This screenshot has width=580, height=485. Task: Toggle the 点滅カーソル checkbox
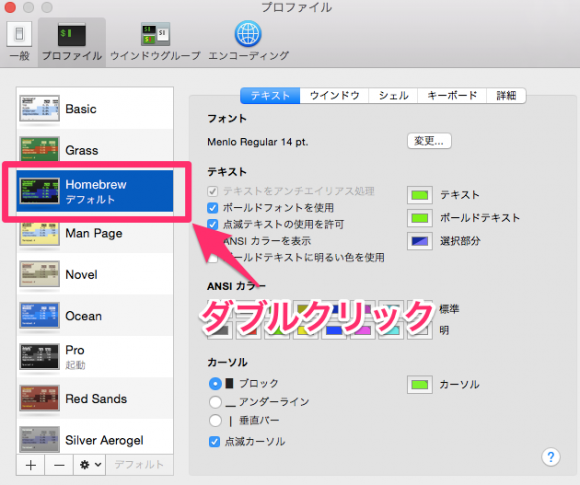tap(214, 441)
